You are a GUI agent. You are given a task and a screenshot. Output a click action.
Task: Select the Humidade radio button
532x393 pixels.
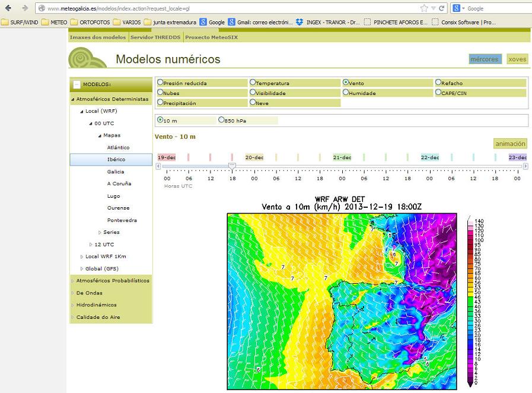tap(346, 92)
